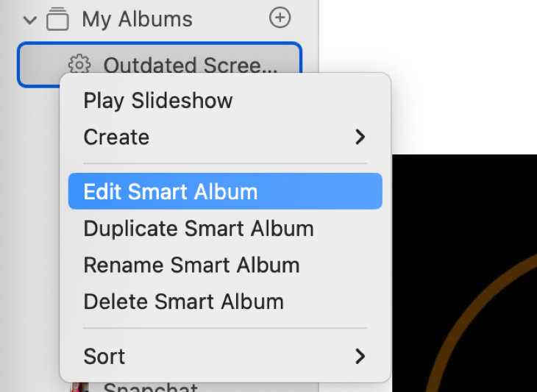Click empty sidebar space left of My Albums chevron
Screen dimensions: 537x392
point(10,20)
